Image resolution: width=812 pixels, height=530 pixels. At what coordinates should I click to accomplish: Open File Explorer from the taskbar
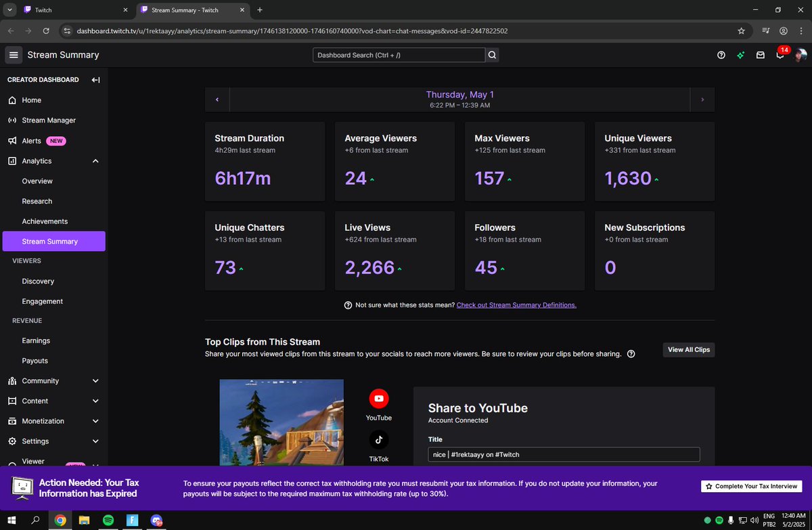[x=84, y=520]
